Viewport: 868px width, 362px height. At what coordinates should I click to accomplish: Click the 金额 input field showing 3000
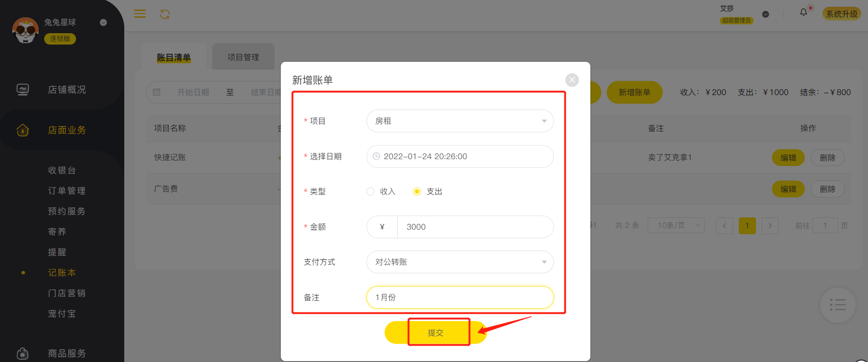475,227
